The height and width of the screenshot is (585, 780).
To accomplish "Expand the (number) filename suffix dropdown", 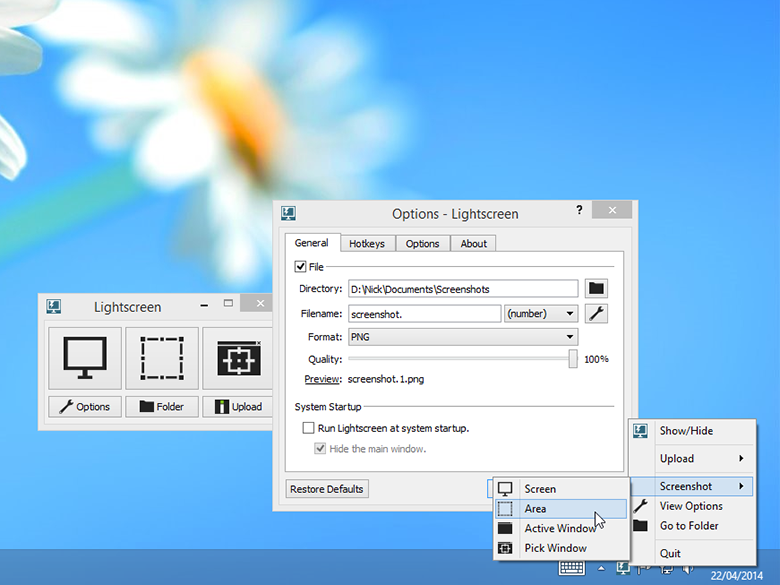I will click(x=541, y=314).
